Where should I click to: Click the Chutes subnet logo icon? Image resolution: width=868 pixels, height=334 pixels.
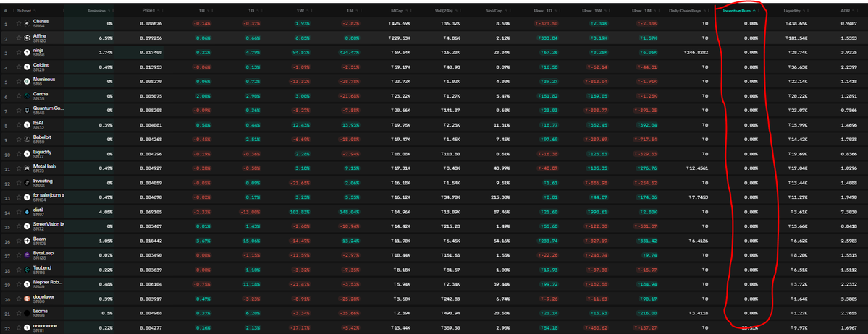[27, 23]
